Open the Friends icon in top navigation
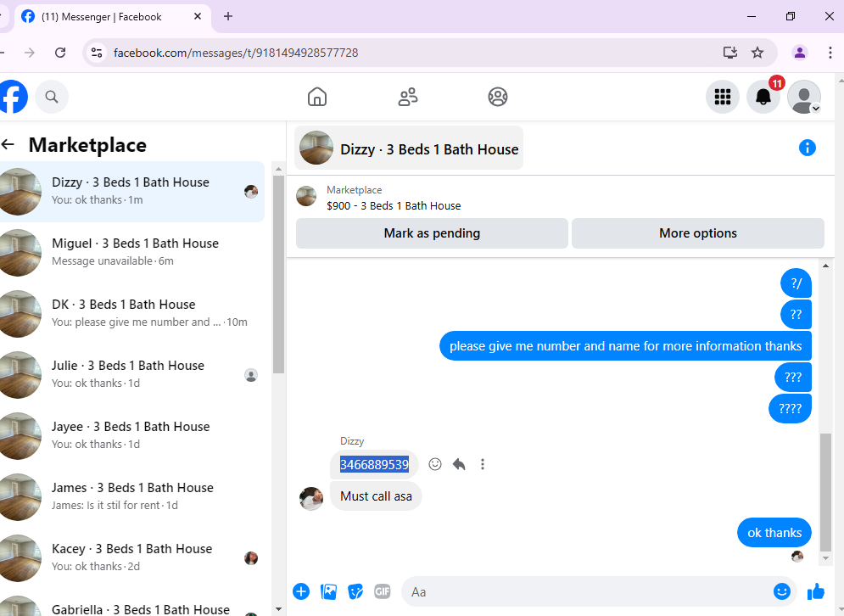Screen dimensions: 844x616 point(408,97)
